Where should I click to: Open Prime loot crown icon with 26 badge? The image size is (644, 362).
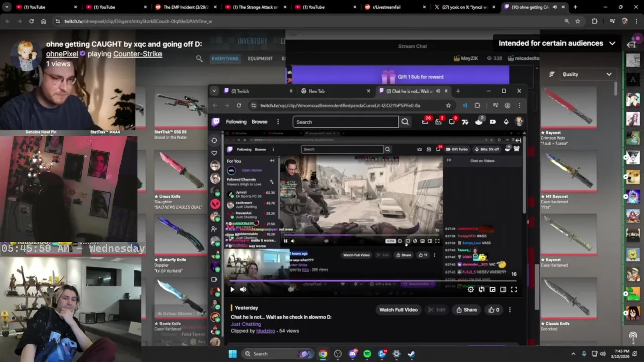425,122
